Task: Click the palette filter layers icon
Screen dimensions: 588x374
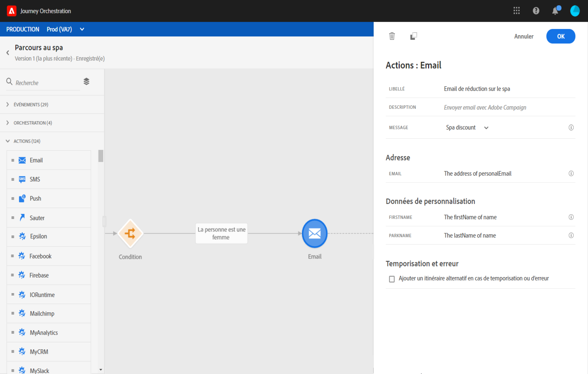Action: click(86, 82)
